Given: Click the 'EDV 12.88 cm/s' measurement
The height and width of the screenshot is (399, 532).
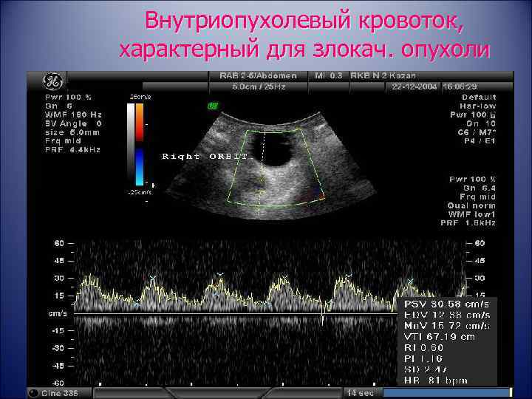Looking at the screenshot, I should [x=447, y=315].
